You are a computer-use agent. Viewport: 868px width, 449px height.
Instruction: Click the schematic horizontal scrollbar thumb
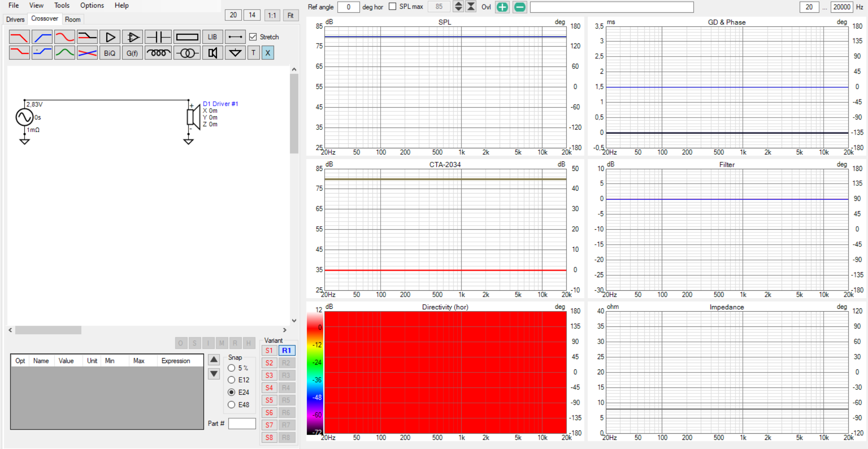[x=48, y=330]
